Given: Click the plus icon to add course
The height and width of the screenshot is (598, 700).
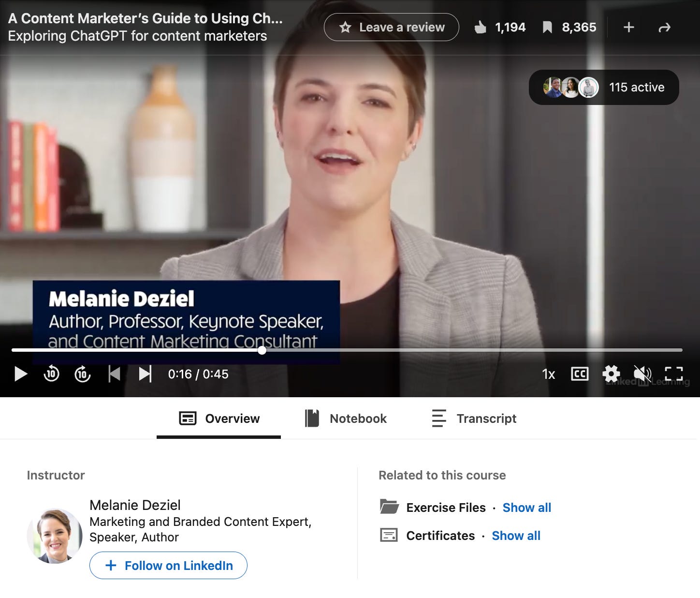Looking at the screenshot, I should [x=628, y=28].
